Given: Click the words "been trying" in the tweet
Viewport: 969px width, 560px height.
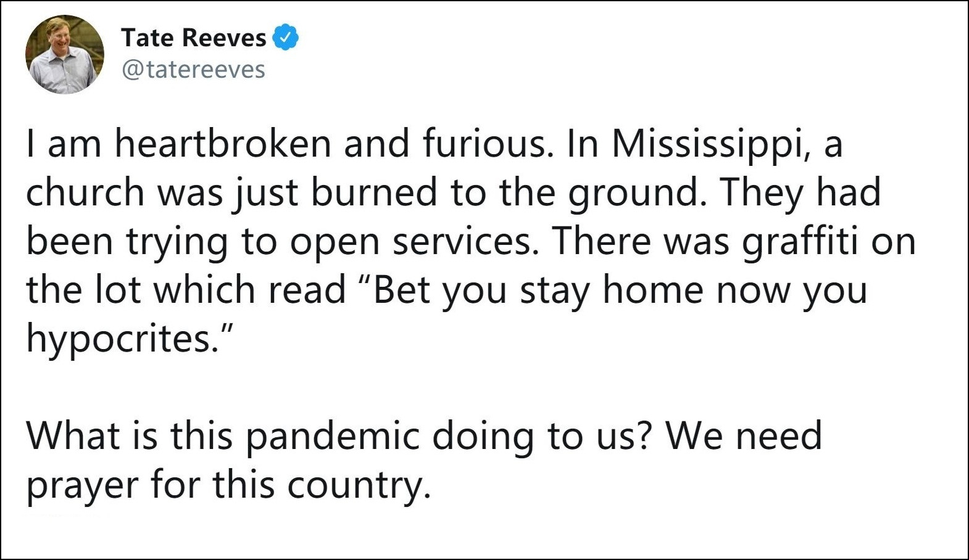Looking at the screenshot, I should tap(127, 241).
